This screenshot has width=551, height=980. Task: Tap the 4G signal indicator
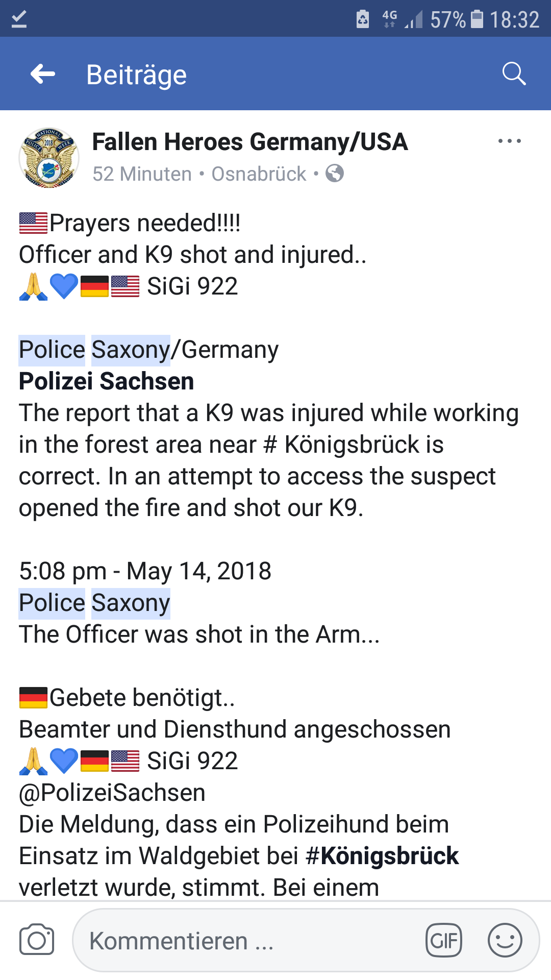click(390, 19)
